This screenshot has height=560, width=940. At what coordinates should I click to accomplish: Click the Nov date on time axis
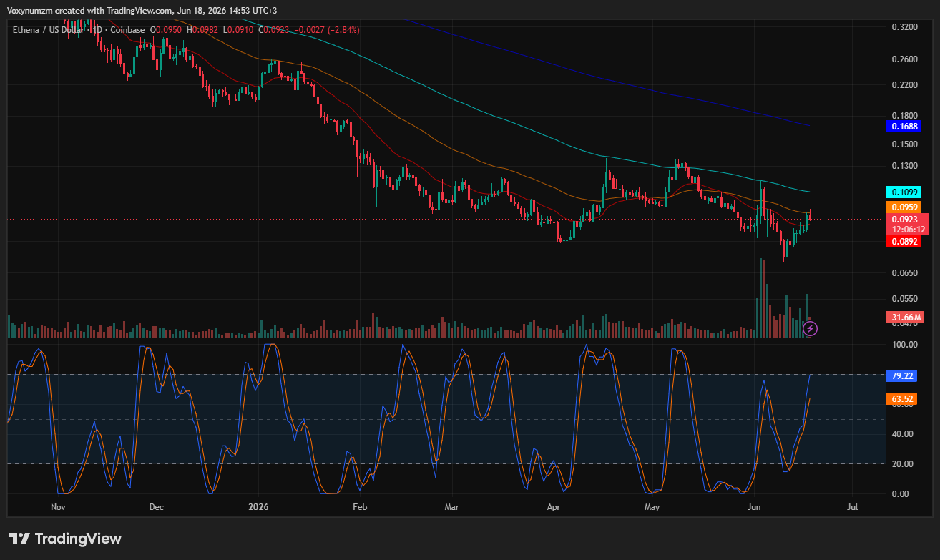[59, 506]
